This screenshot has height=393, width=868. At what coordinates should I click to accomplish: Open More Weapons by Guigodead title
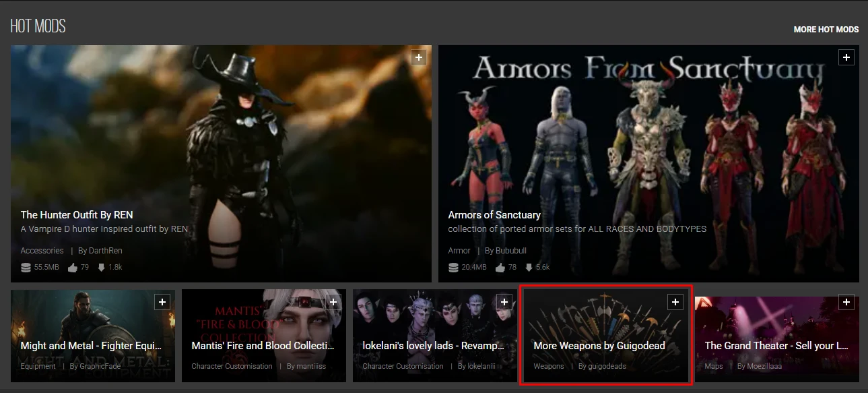point(599,346)
